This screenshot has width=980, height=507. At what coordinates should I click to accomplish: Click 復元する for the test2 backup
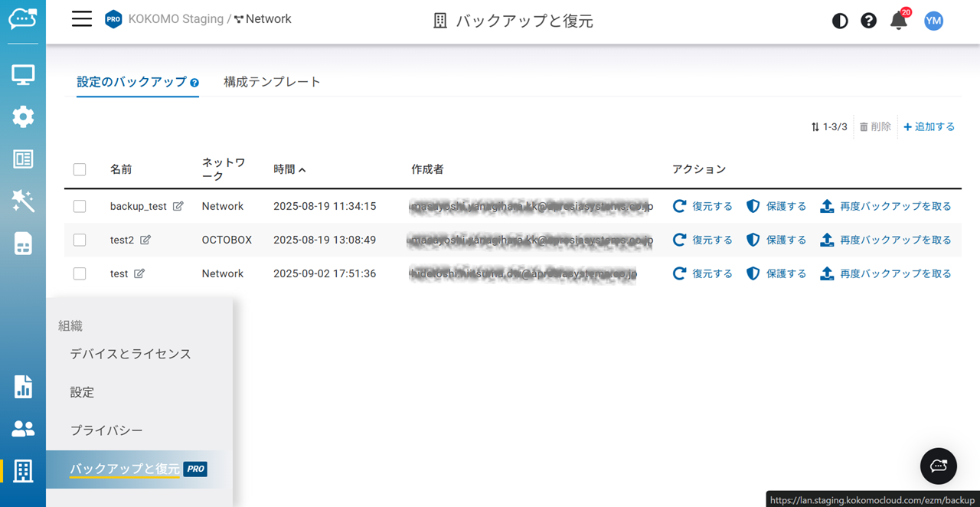coord(703,240)
